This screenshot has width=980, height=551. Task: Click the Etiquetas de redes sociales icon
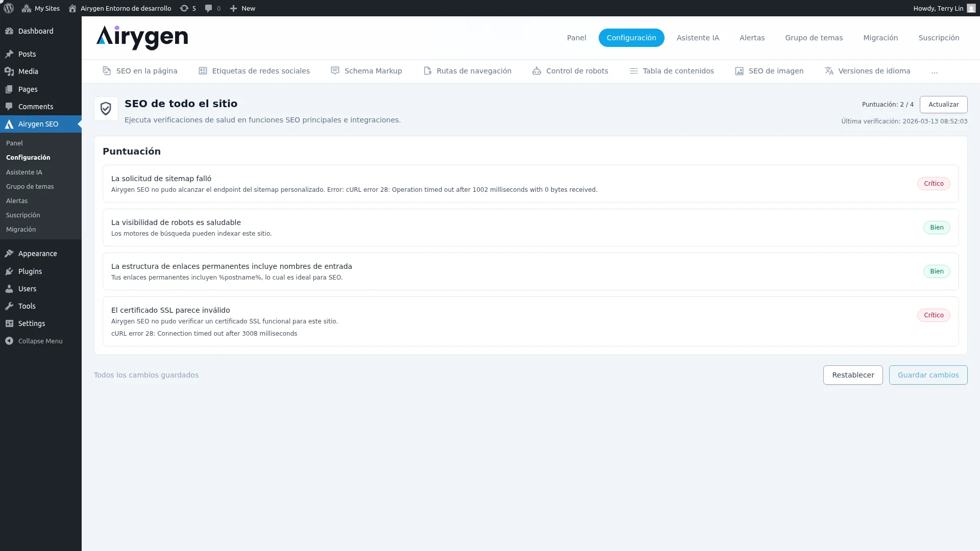(x=203, y=71)
